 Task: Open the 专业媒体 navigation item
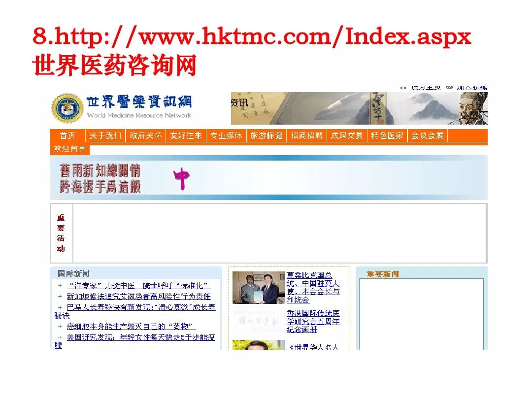coord(226,136)
